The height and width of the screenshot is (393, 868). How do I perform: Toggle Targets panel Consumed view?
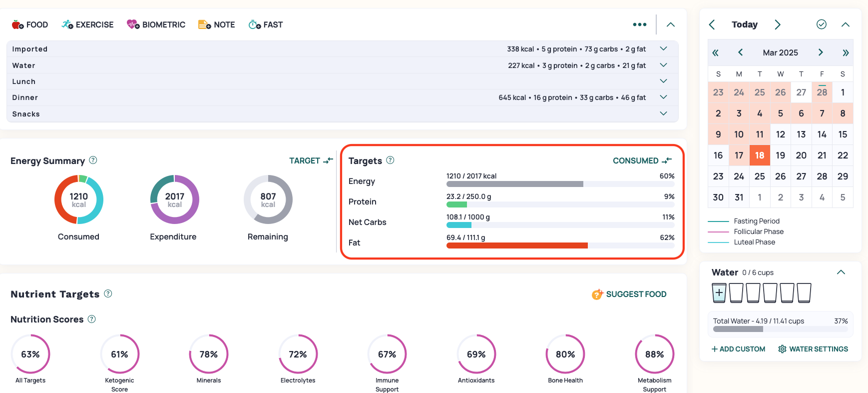tap(642, 160)
